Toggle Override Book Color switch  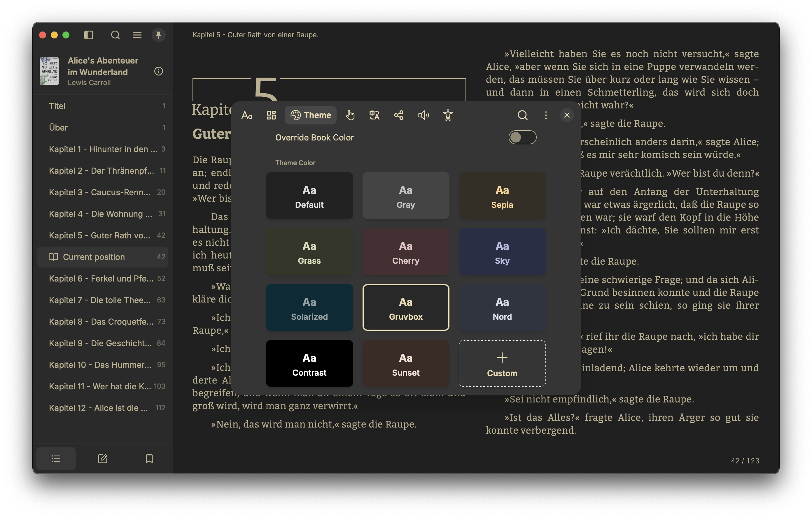[522, 138]
